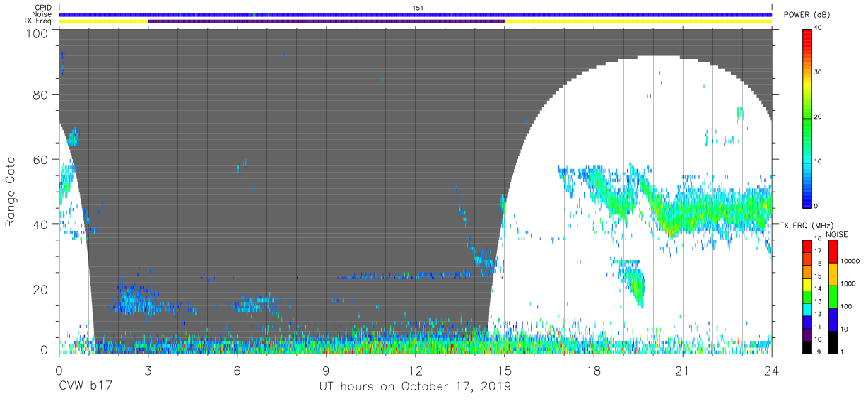The height and width of the screenshot is (401, 868).
Task: Select the TX Freq row label
Action: coord(38,21)
